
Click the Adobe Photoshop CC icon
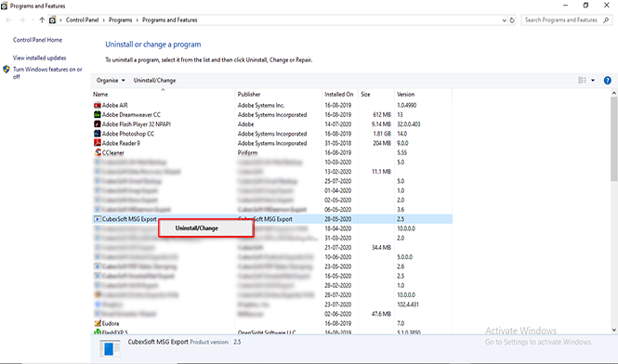[98, 134]
